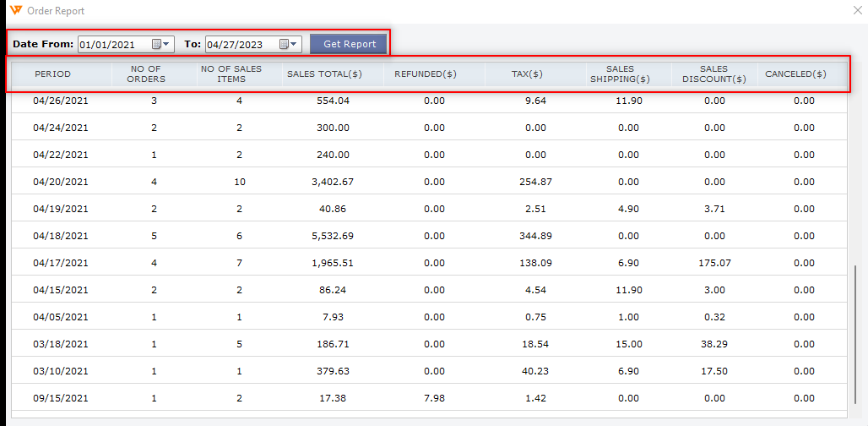The width and height of the screenshot is (868, 426).
Task: Sort by SALES DISCOUNT($) column header
Action: [x=714, y=74]
